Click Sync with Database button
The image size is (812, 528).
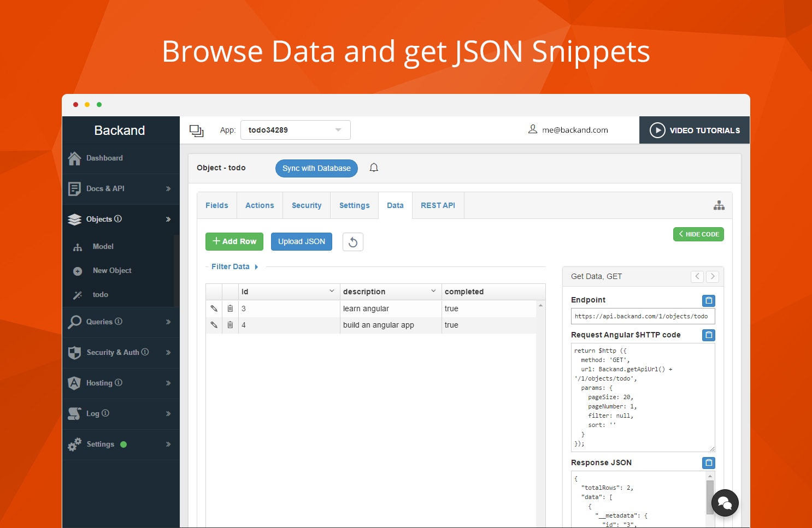(316, 168)
